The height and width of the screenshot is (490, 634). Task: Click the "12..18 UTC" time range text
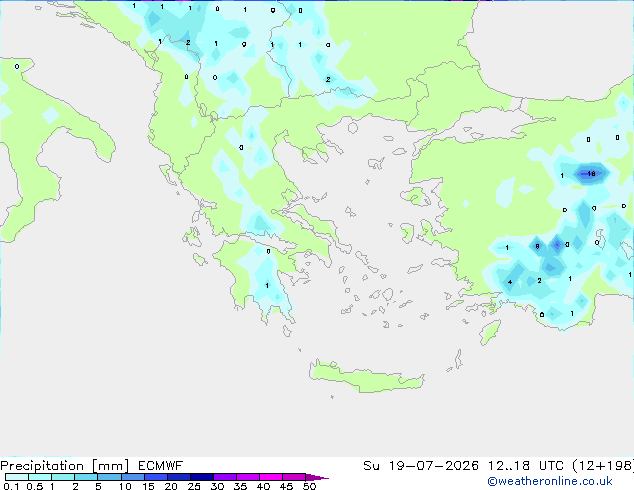click(526, 465)
